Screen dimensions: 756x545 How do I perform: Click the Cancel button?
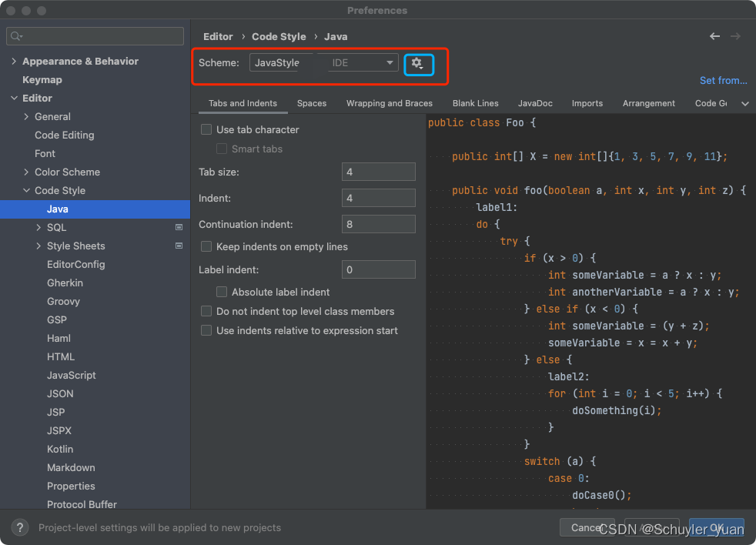(589, 527)
